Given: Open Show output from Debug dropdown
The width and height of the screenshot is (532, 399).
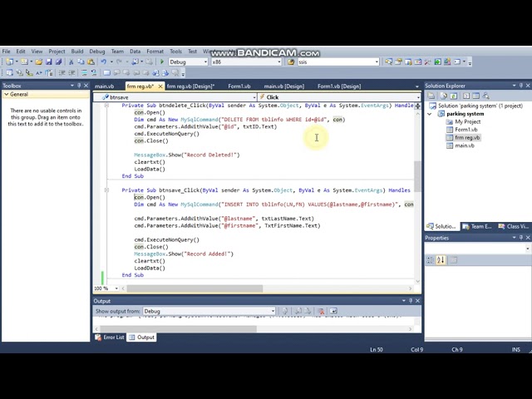Looking at the screenshot, I should click(x=273, y=311).
